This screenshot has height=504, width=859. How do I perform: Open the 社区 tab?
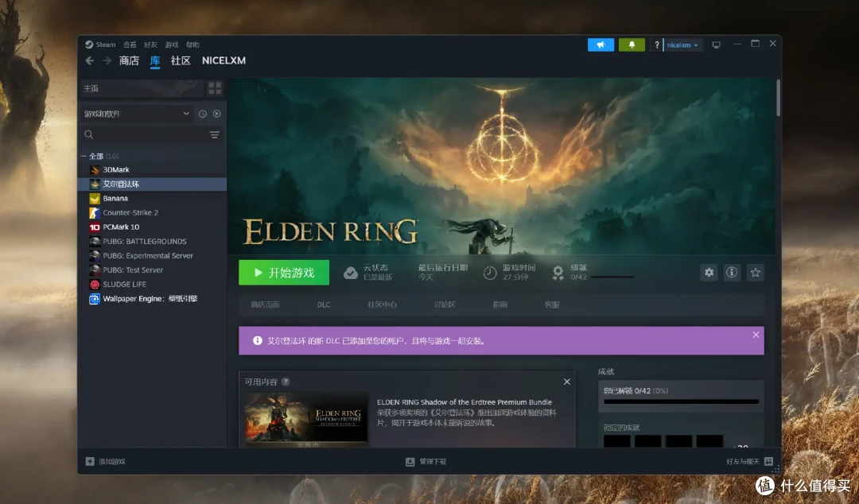[181, 60]
